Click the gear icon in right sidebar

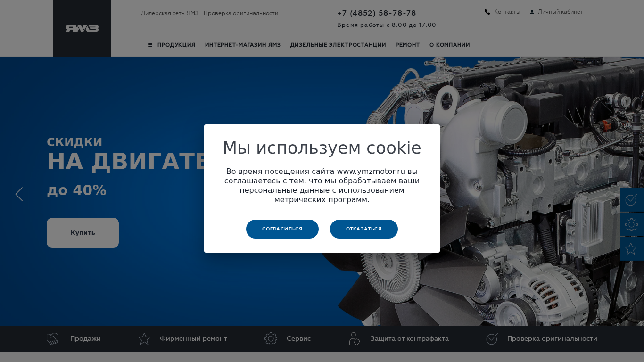click(631, 224)
